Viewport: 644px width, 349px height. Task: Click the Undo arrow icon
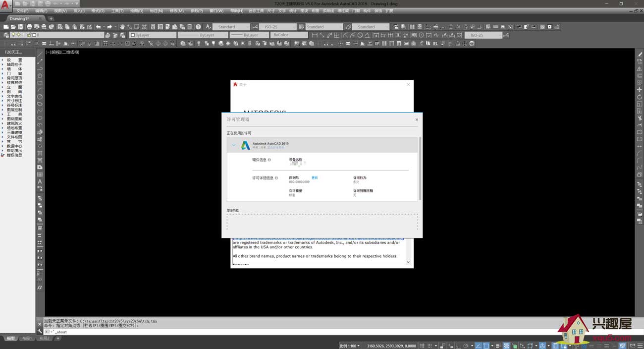pos(98,27)
